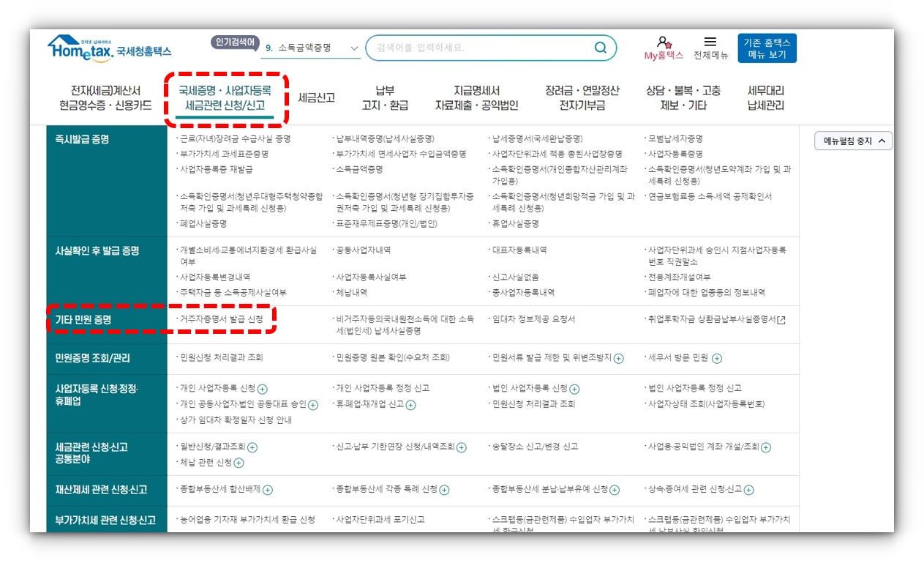Expand plus icon next to 법인 사업자등록 신청
This screenshot has height=563, width=924.
point(575,389)
